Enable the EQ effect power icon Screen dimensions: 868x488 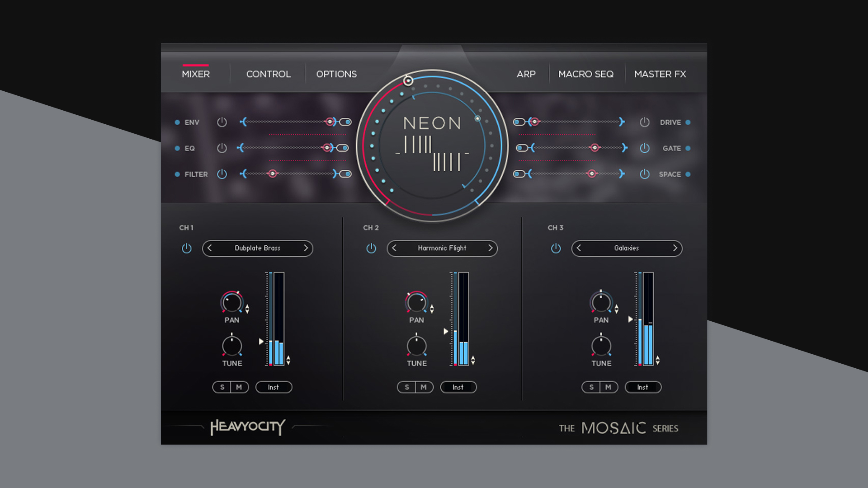click(222, 148)
